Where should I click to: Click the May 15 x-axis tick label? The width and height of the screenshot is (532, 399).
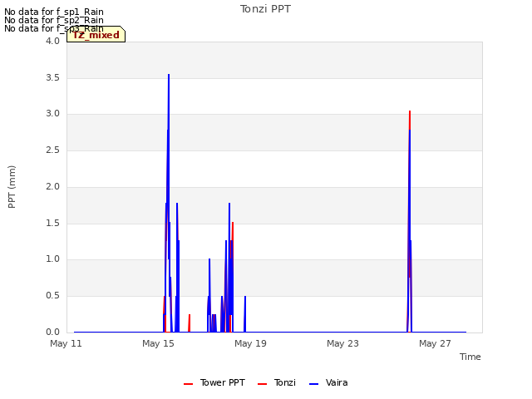coord(158,343)
